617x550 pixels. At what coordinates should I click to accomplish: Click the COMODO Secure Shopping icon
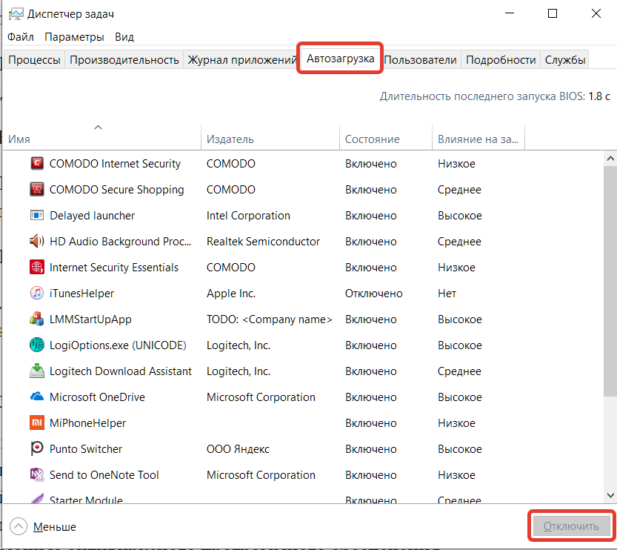[x=37, y=189]
